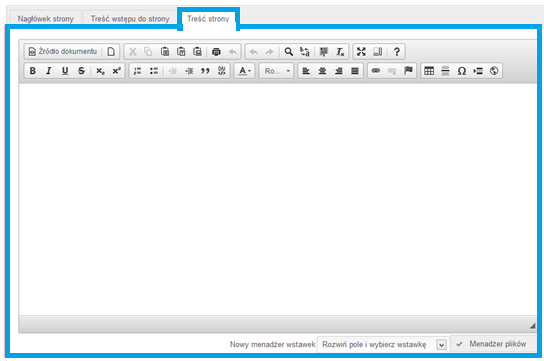Open the Źródło dokumentu source view
The image size is (544, 361).
(63, 52)
